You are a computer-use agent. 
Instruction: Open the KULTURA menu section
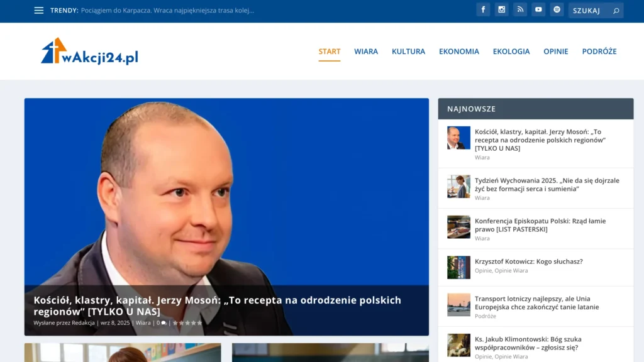coord(408,52)
